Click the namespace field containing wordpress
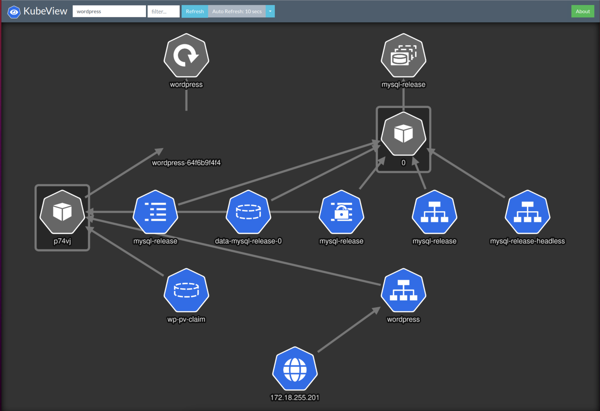The image size is (600, 411). tap(109, 11)
